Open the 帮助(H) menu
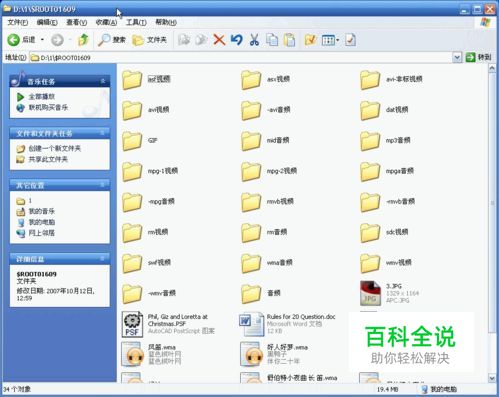 (166, 22)
